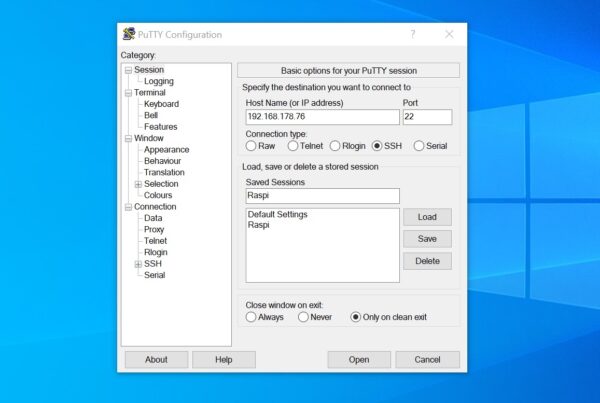Select the Raw connection type option

click(251, 146)
